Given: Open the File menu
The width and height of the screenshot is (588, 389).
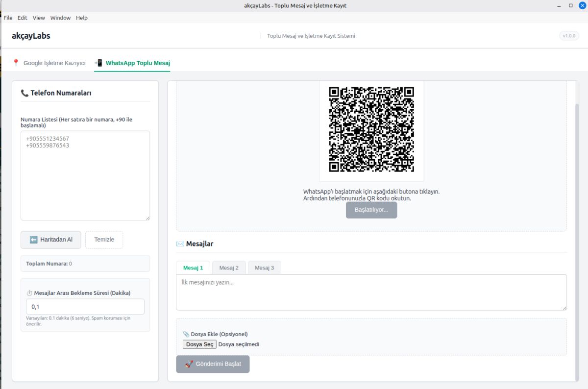Looking at the screenshot, I should [8, 18].
